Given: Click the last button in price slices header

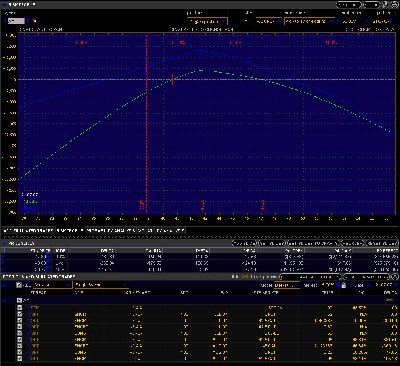Looking at the screenshot, I should click(x=382, y=243).
